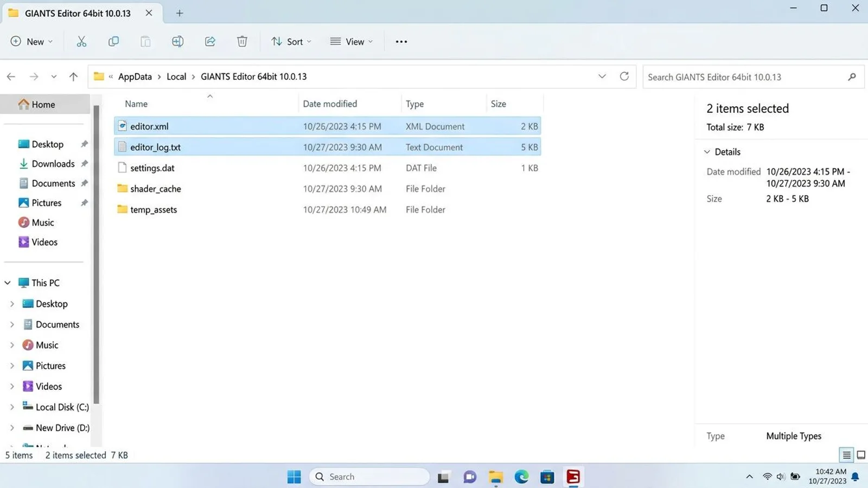Expand the address bar history chevron
Image resolution: width=868 pixels, height=488 pixels.
[x=602, y=76]
